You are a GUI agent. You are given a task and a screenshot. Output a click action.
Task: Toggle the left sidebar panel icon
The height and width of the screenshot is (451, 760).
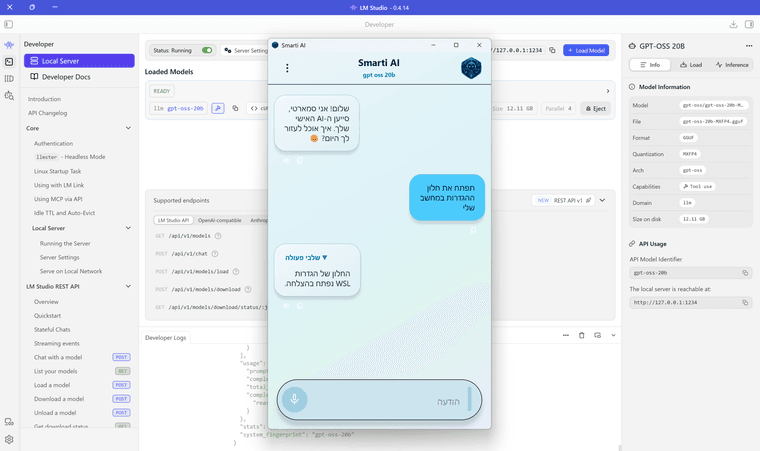(x=8, y=24)
